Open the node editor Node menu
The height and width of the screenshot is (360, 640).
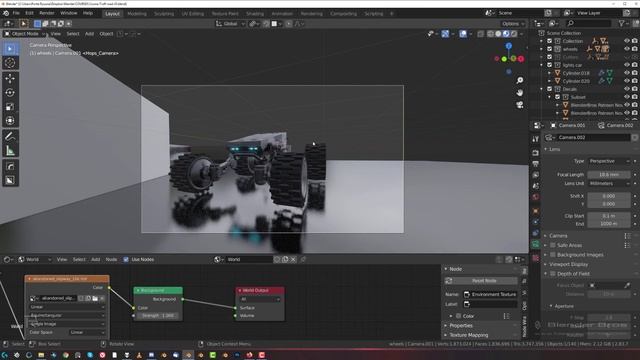point(111,259)
